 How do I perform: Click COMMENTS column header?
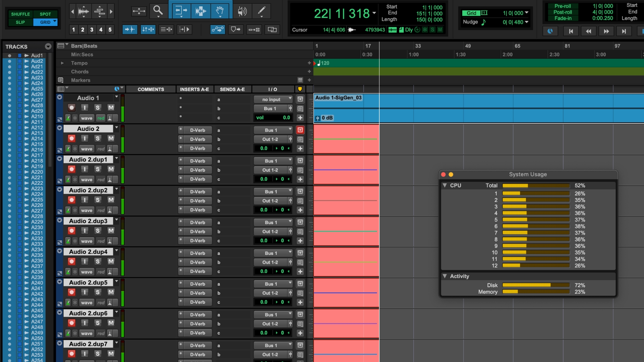point(151,89)
